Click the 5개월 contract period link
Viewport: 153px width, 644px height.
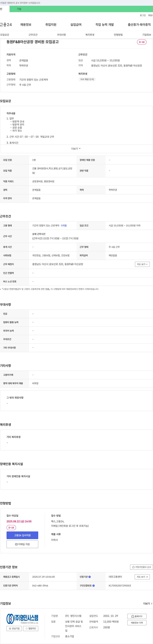64,225
